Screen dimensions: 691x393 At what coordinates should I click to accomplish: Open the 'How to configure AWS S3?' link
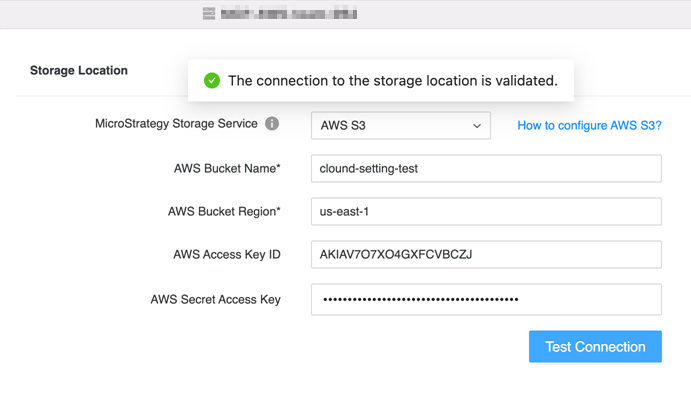(589, 126)
